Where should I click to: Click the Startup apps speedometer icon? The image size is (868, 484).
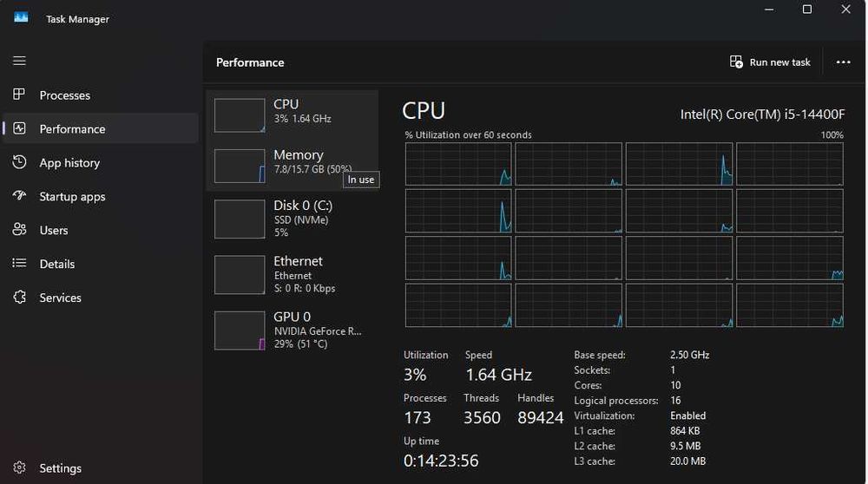tap(20, 196)
